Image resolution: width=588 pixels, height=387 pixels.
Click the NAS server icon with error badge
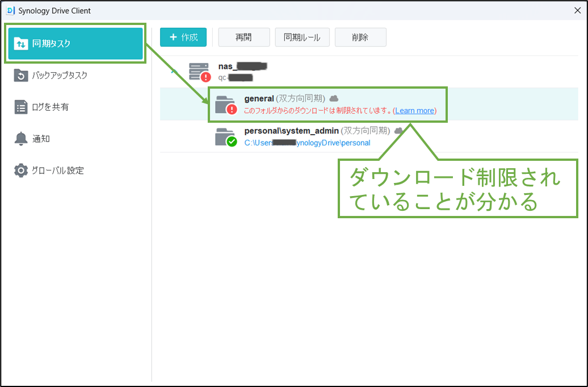pos(200,72)
